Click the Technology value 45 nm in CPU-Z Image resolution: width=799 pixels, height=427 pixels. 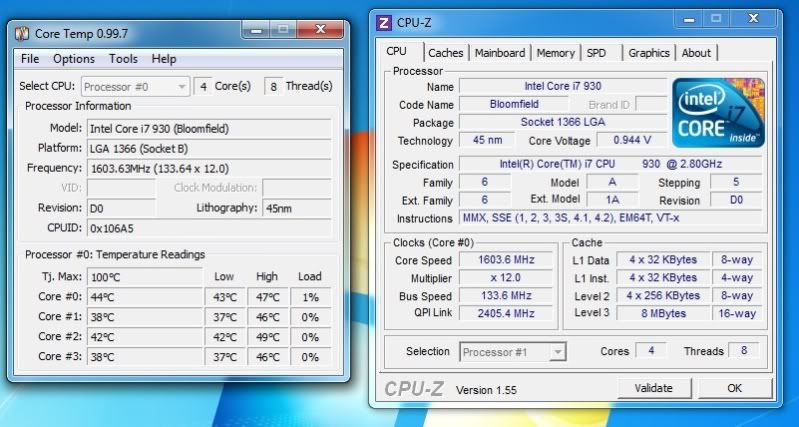click(487, 140)
